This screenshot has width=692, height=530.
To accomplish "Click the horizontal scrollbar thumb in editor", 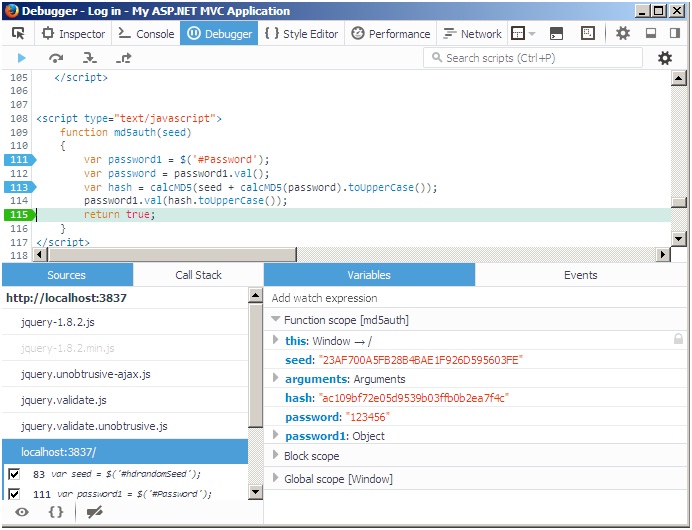I will tap(172, 255).
